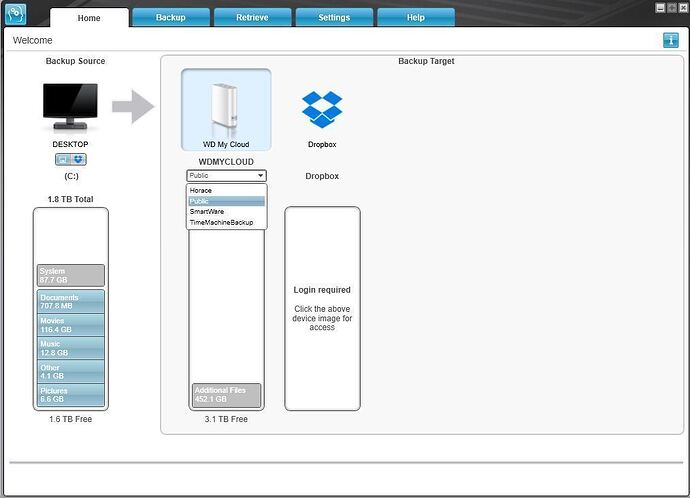Select the WD My Cloud device image
Viewport: 690px width, 498px height.
click(226, 110)
